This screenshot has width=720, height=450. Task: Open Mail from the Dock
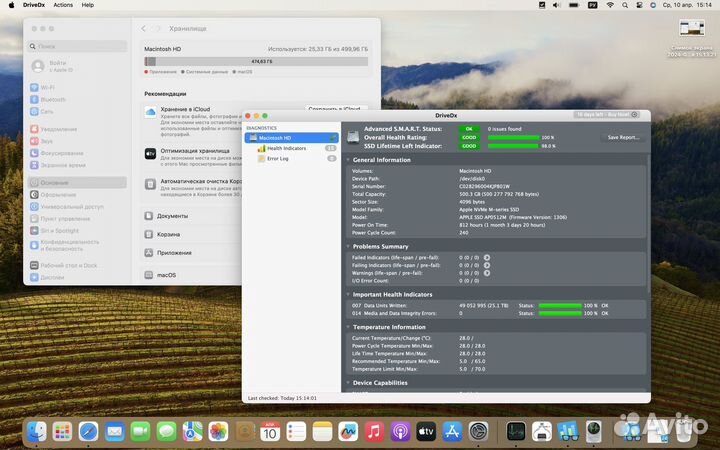pyautogui.click(x=114, y=432)
